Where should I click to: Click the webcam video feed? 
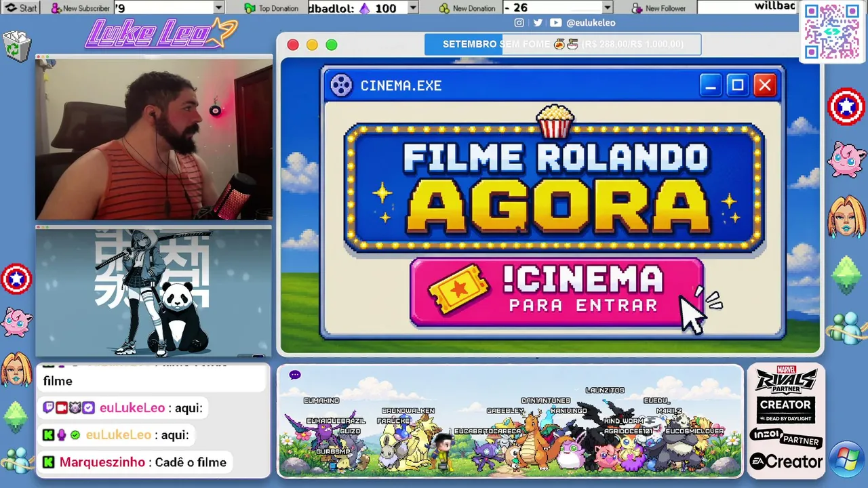pyautogui.click(x=154, y=139)
